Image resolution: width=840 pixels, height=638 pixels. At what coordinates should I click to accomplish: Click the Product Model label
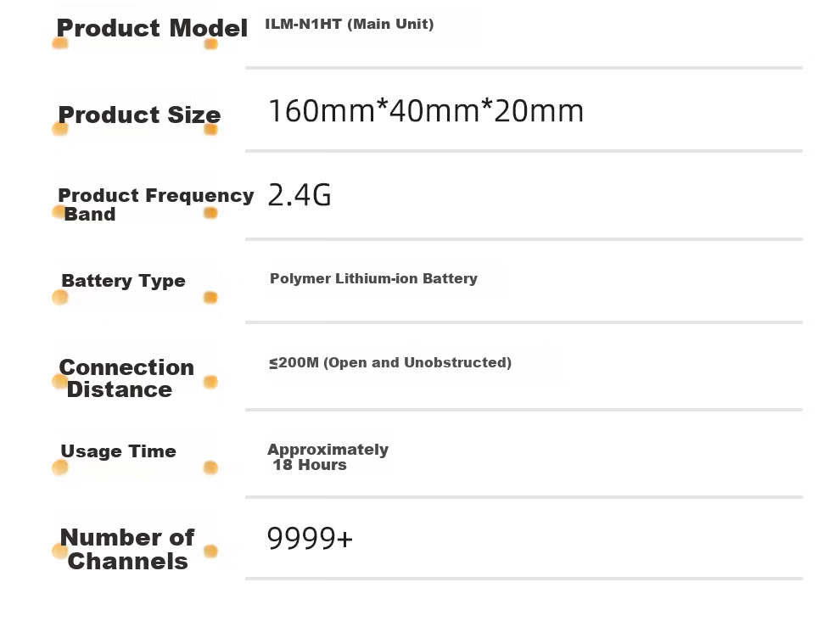click(x=152, y=28)
